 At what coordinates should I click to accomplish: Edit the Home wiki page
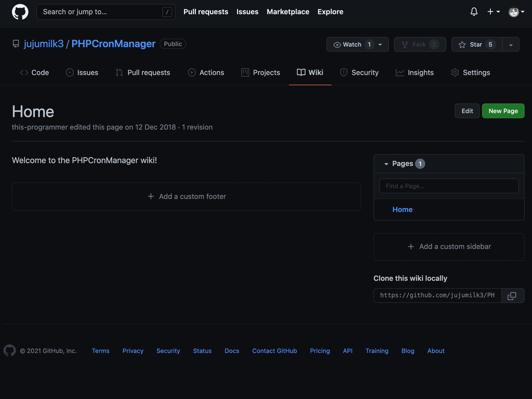coord(467,111)
